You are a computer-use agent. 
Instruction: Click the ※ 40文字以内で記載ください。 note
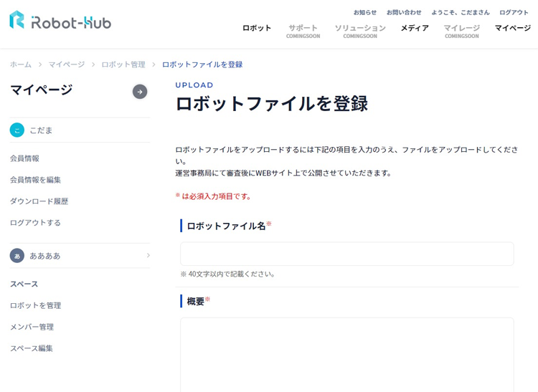point(227,274)
